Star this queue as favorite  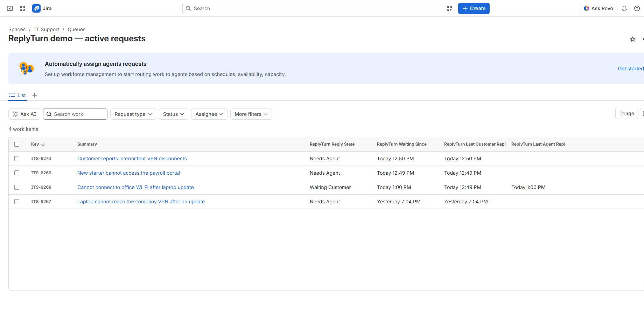[x=632, y=39]
